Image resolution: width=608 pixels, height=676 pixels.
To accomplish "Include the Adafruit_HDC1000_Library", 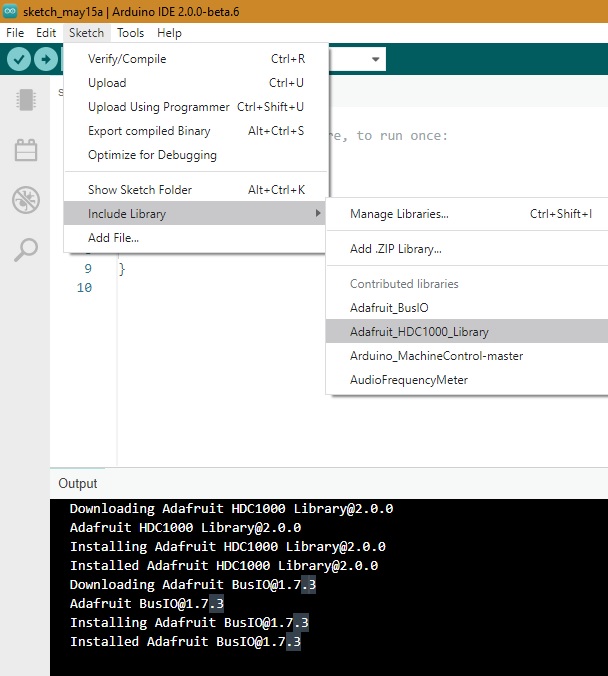I will (467, 332).
